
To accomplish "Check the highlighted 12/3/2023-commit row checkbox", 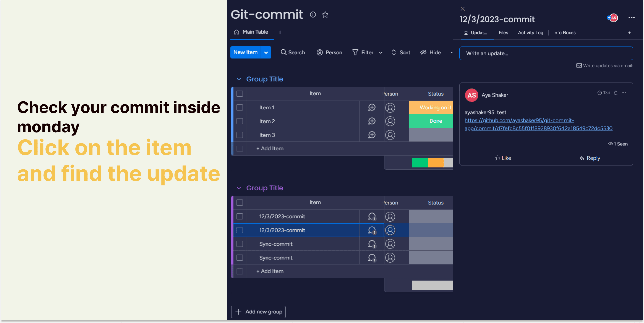I will click(x=240, y=230).
